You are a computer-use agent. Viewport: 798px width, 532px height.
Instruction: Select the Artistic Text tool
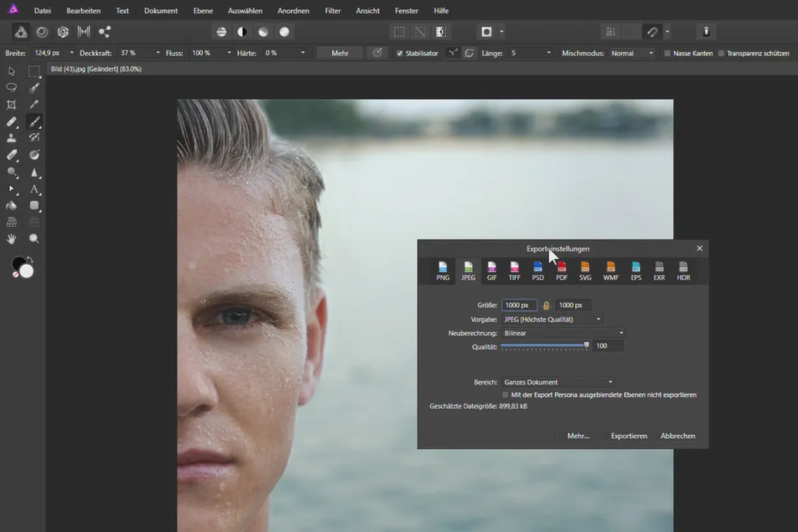click(35, 189)
